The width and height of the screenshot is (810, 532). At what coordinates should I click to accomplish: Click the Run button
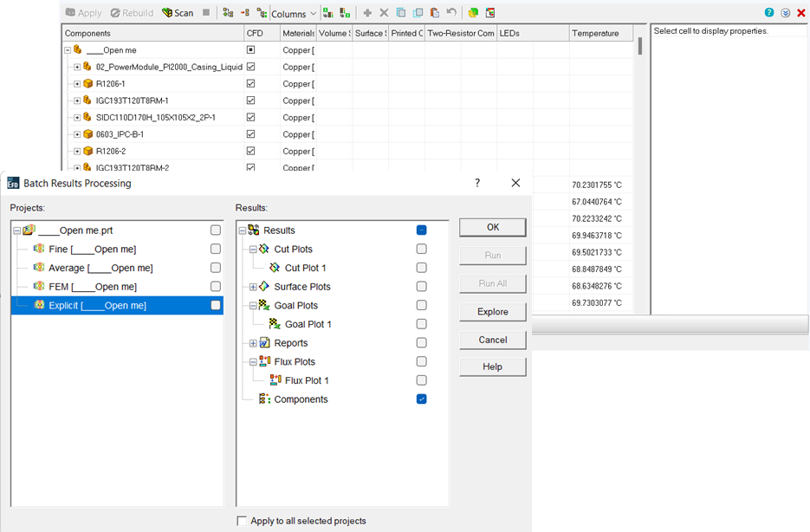pos(493,255)
